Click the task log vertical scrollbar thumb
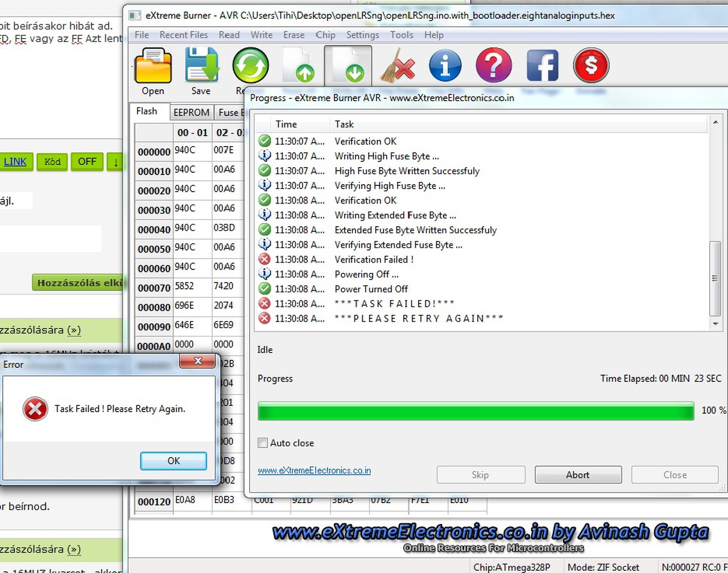 pos(715,279)
